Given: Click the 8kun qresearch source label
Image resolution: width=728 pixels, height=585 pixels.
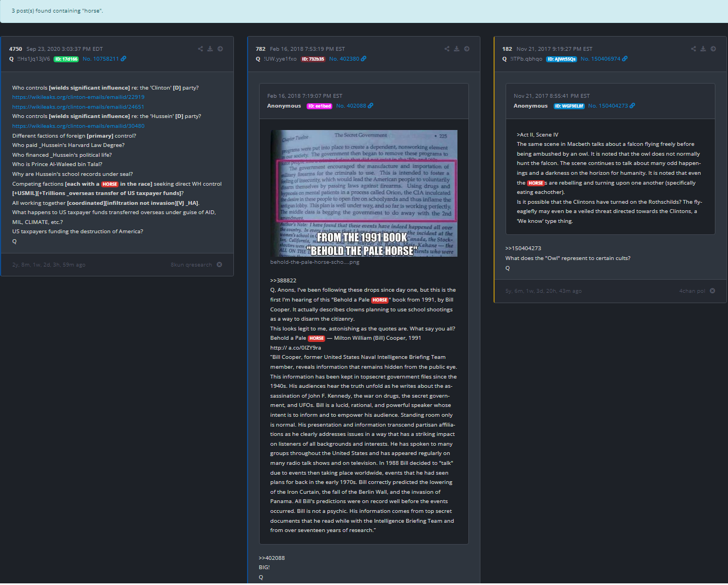Looking at the screenshot, I should pos(191,265).
